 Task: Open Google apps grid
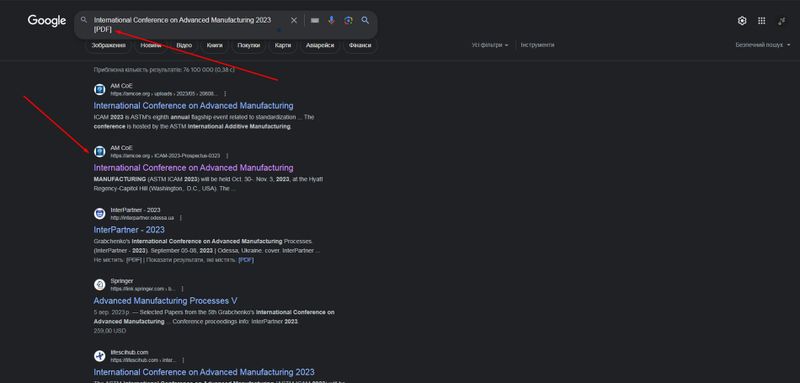pyautogui.click(x=762, y=21)
